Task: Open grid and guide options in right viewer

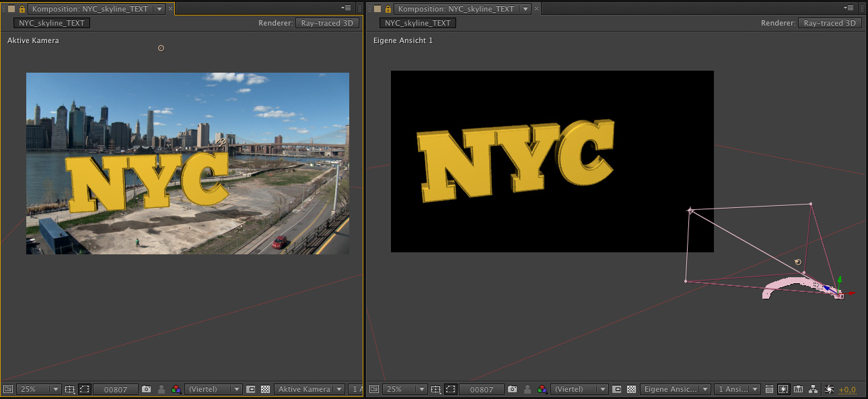Action: [435, 389]
